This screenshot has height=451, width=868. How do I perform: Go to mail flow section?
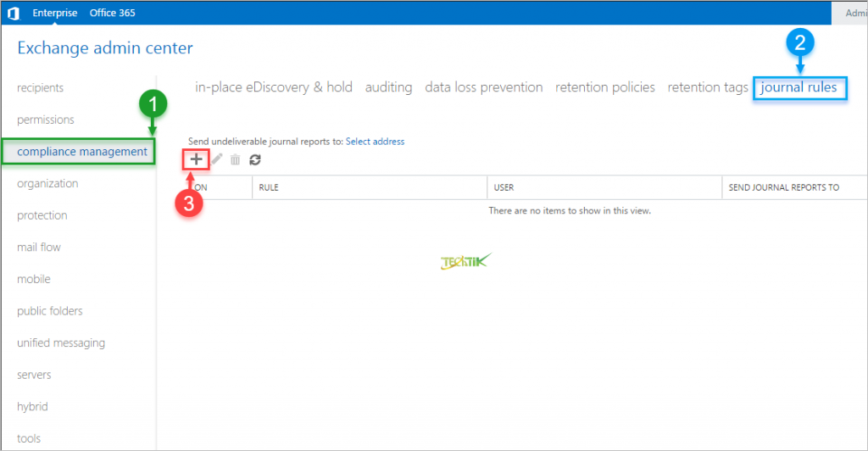39,248
